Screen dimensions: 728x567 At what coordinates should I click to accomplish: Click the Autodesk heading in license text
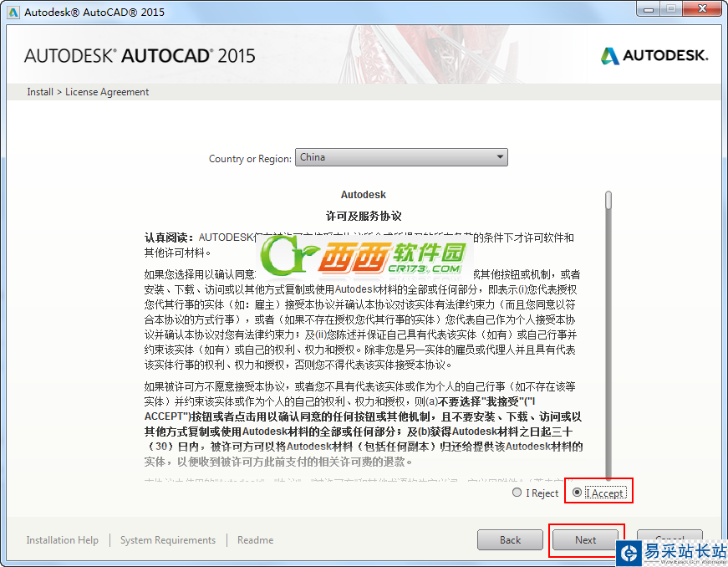tap(363, 195)
